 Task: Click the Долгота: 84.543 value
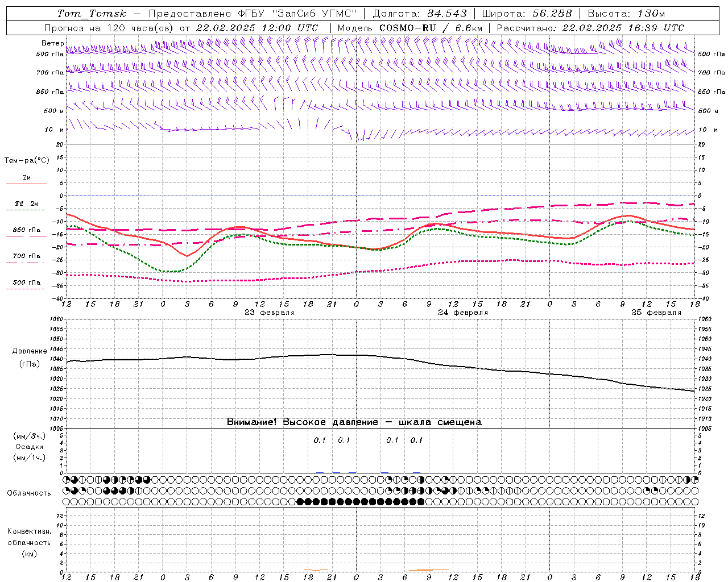pyautogui.click(x=420, y=14)
